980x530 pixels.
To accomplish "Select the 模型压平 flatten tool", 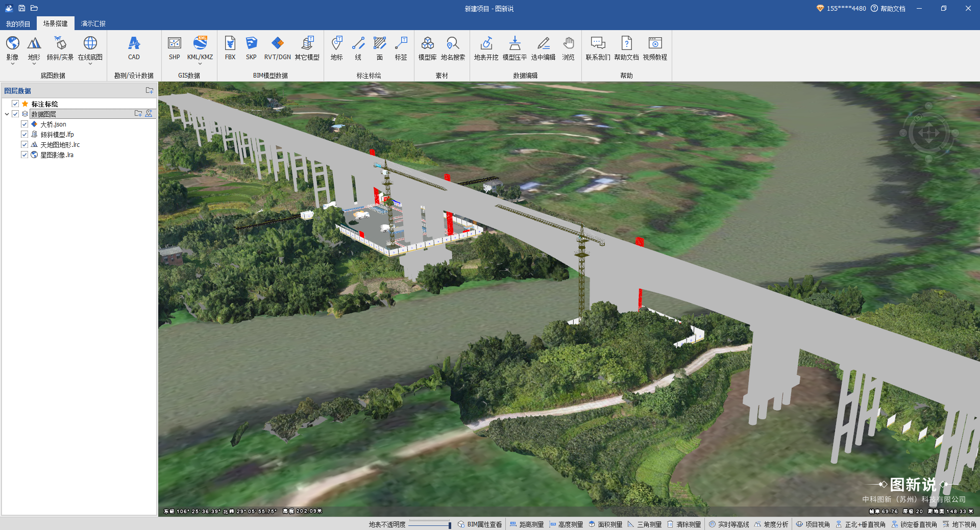I will coord(514,48).
